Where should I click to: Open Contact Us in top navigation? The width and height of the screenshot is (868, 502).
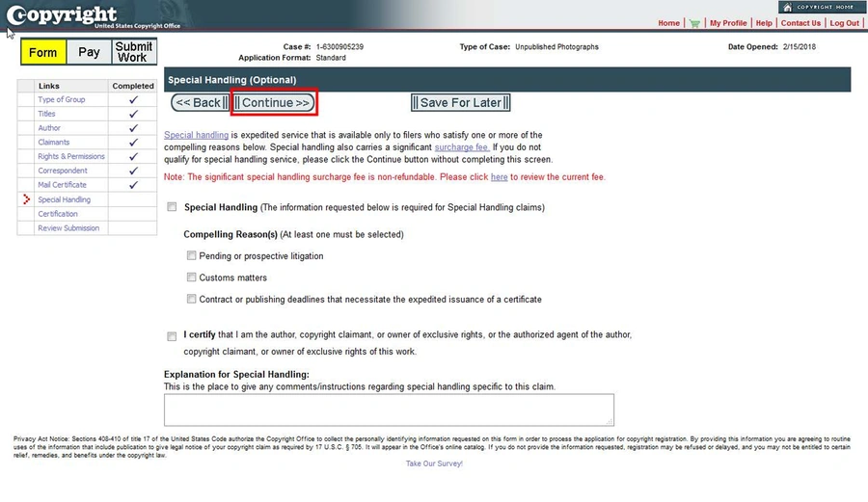click(x=800, y=23)
